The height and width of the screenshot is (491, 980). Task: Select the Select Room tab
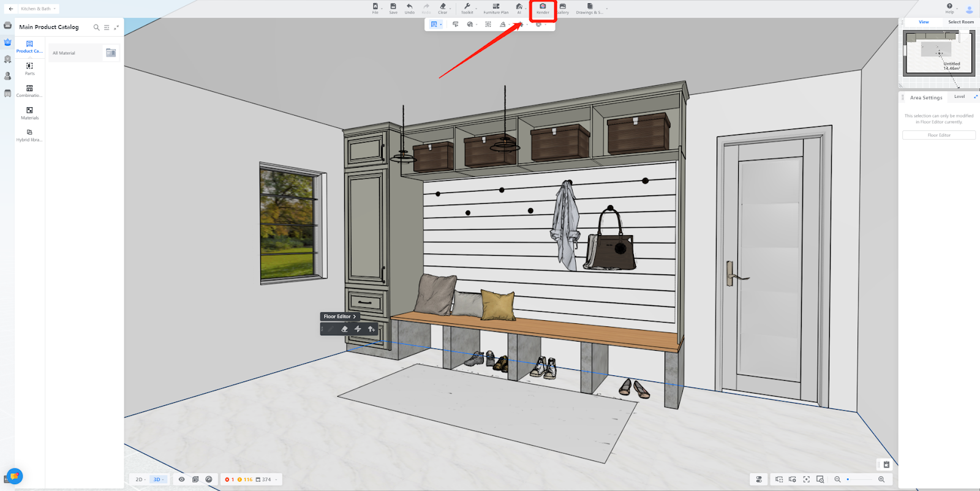(x=960, y=22)
